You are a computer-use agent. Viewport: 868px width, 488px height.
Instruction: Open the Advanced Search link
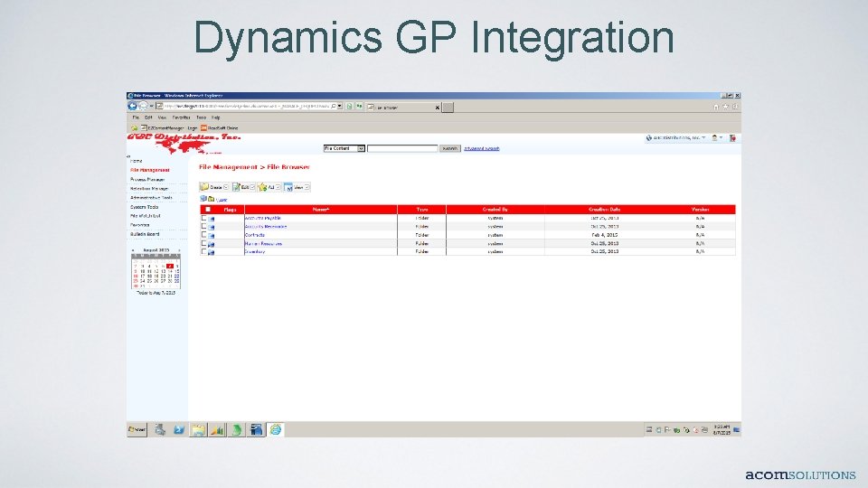click(x=482, y=148)
